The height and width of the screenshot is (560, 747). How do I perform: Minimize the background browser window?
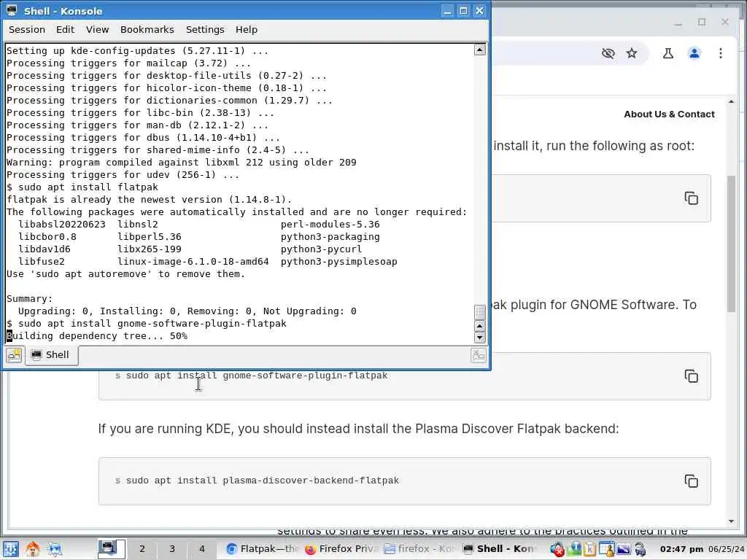click(678, 23)
